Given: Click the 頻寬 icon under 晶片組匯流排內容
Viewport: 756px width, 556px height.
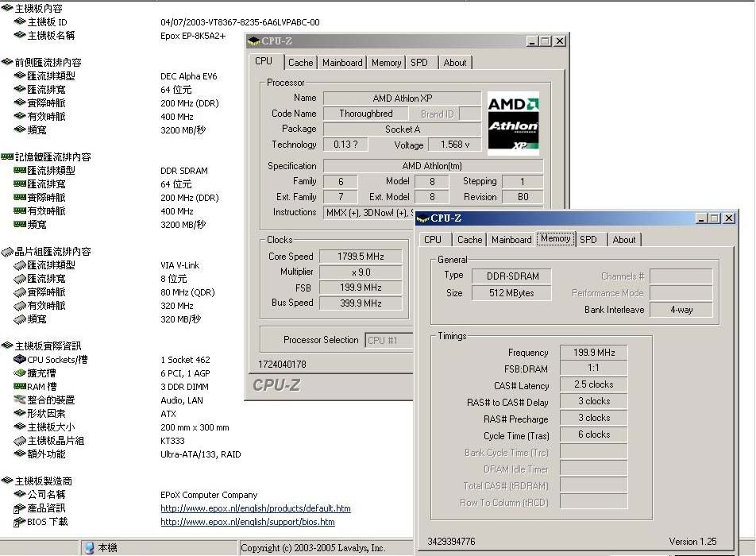Looking at the screenshot, I should (20, 319).
